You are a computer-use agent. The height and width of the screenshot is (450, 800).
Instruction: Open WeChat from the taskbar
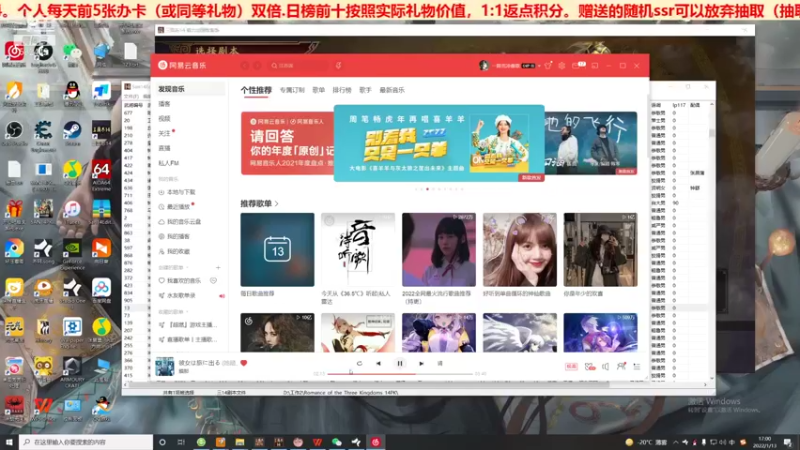pyautogui.click(x=337, y=442)
